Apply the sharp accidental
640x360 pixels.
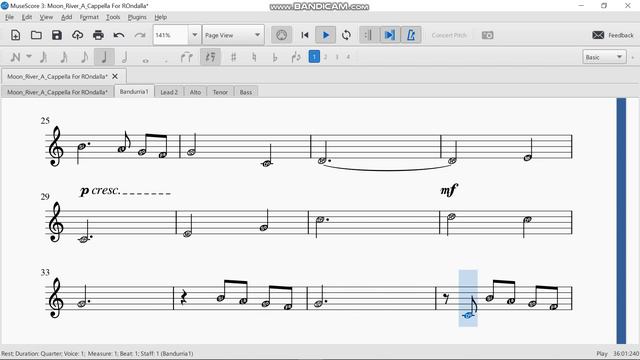[x=233, y=57]
